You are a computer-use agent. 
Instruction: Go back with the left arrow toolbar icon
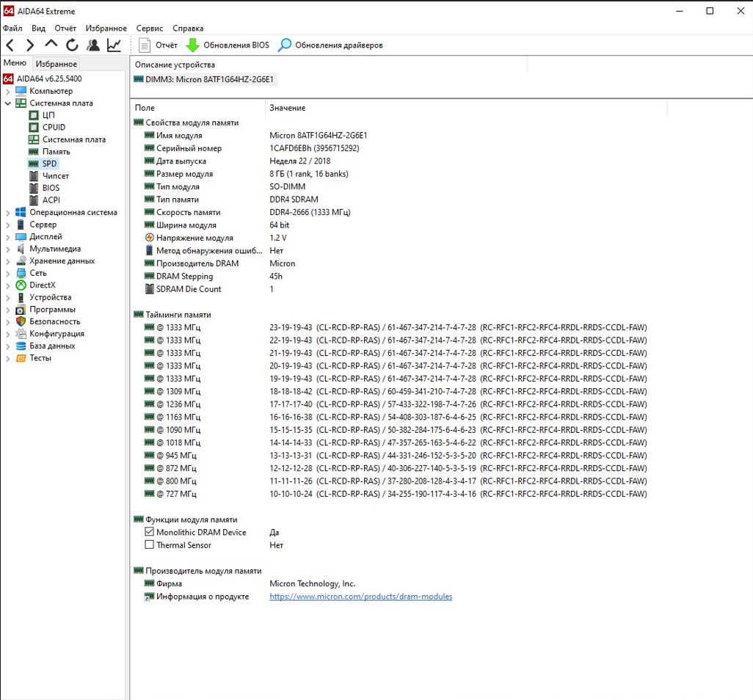coord(10,45)
